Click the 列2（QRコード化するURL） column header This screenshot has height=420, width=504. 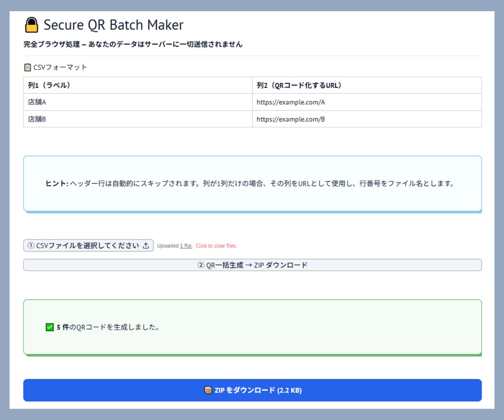point(367,85)
